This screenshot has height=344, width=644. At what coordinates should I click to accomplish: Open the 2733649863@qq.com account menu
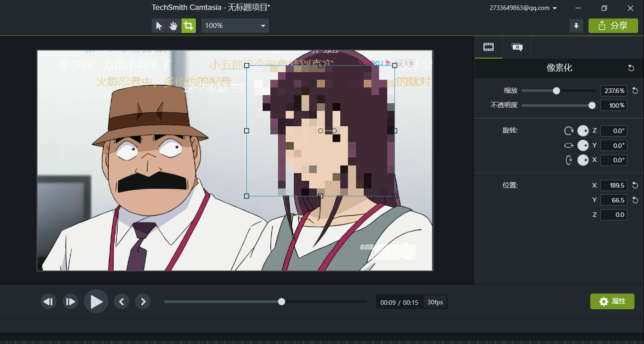point(523,8)
